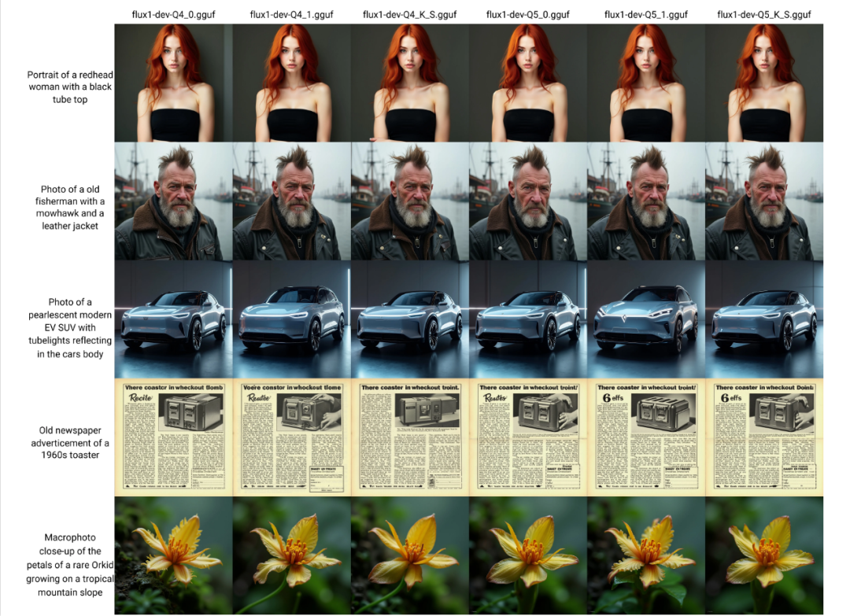This screenshot has width=850, height=616.
Task: View the fisherman photo in the Q4_K_S column
Action: click(x=410, y=201)
